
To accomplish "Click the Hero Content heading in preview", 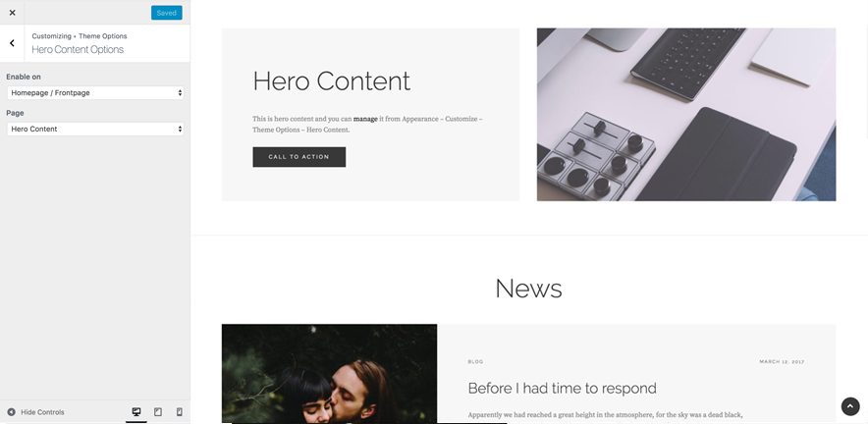I will 331,80.
